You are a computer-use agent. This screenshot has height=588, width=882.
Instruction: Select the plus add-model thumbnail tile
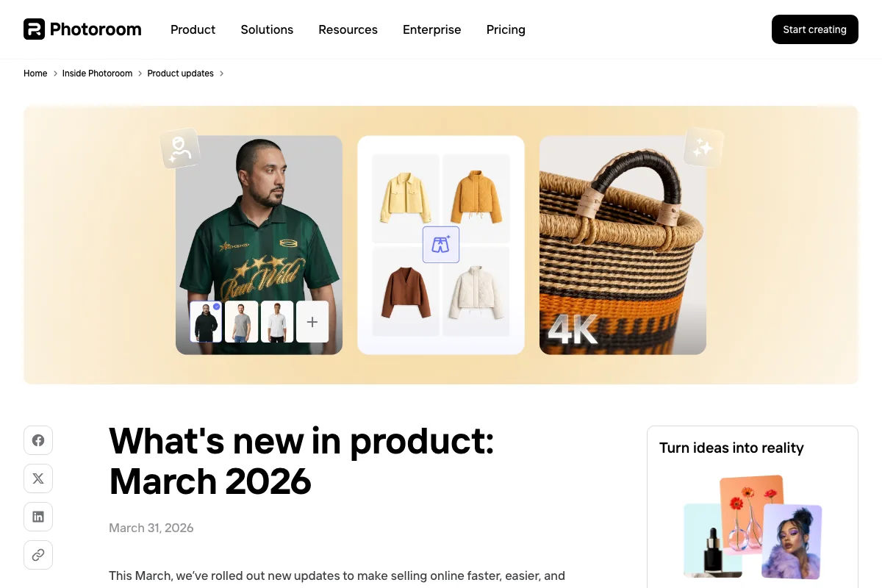312,322
